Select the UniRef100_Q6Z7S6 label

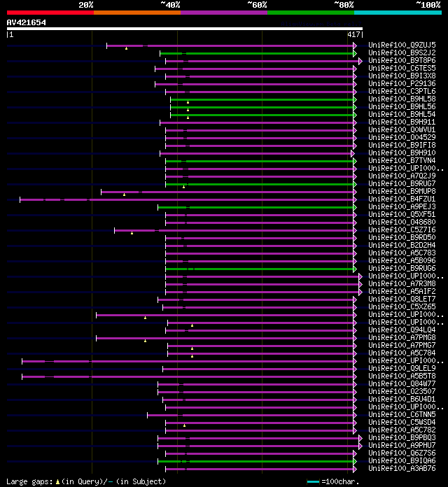pyautogui.click(x=402, y=453)
